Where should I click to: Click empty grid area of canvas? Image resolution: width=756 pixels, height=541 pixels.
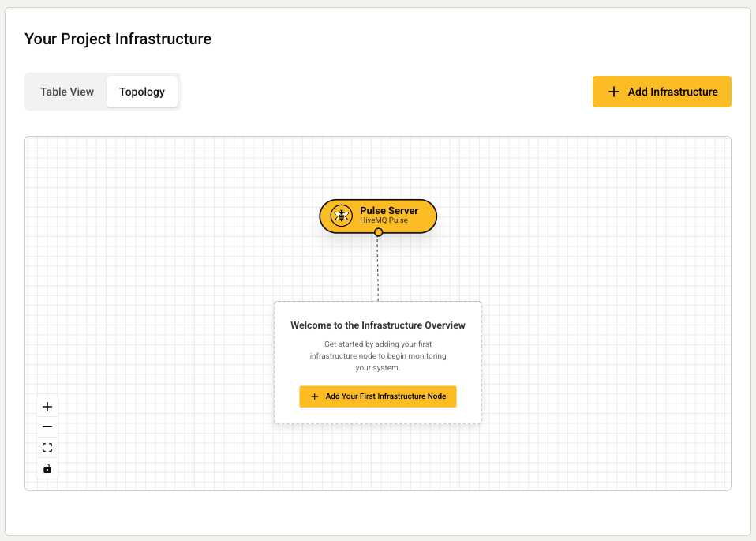(592, 316)
